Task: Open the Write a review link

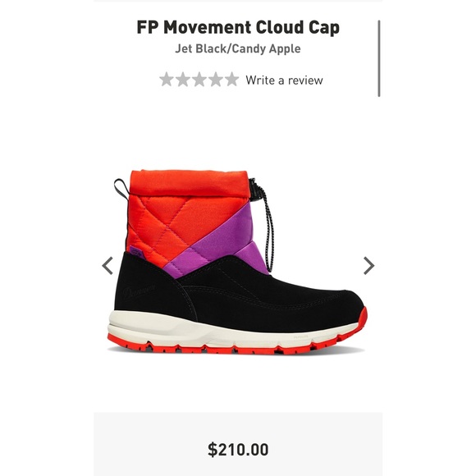Action: point(284,80)
